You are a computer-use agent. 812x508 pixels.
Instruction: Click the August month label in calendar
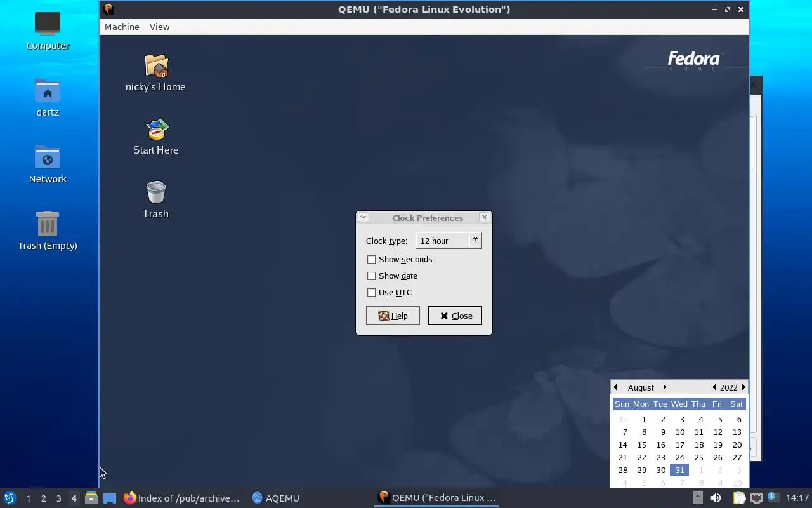pos(641,387)
